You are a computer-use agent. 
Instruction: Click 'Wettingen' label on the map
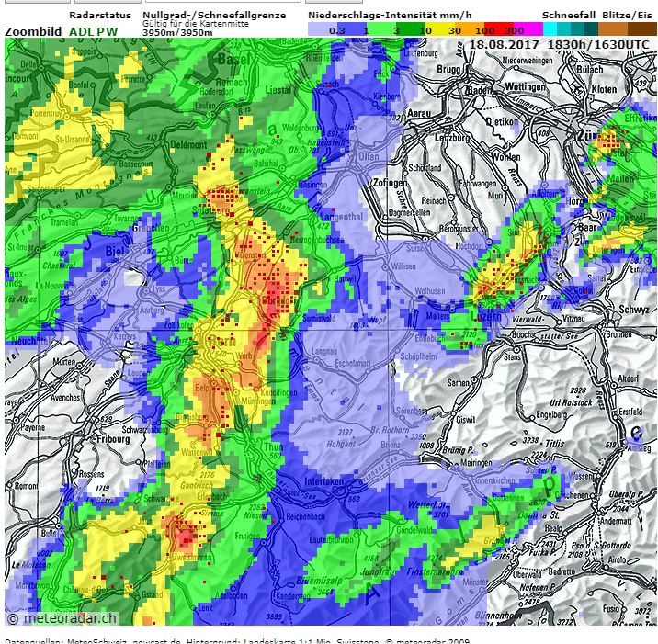[525, 86]
